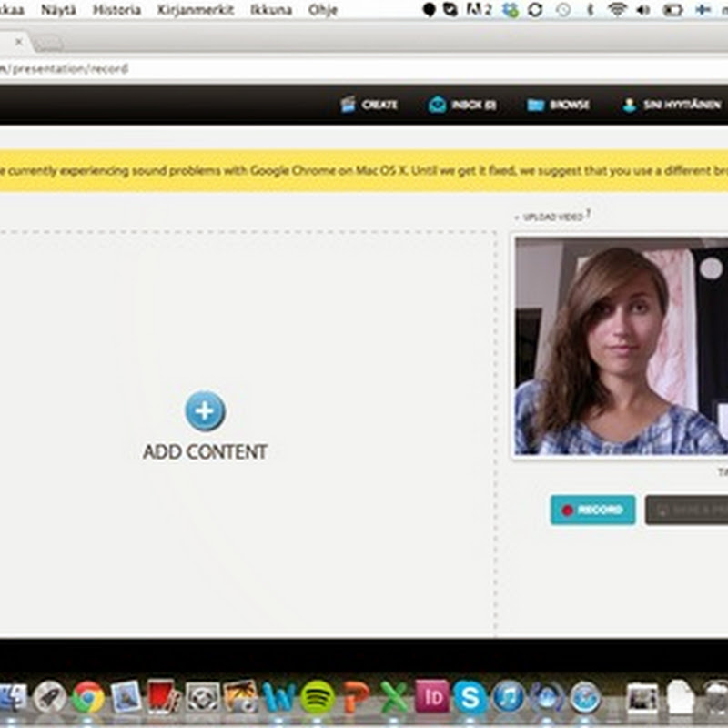Open the Kirjanmerkit menu
The image size is (728, 728).
point(195,10)
